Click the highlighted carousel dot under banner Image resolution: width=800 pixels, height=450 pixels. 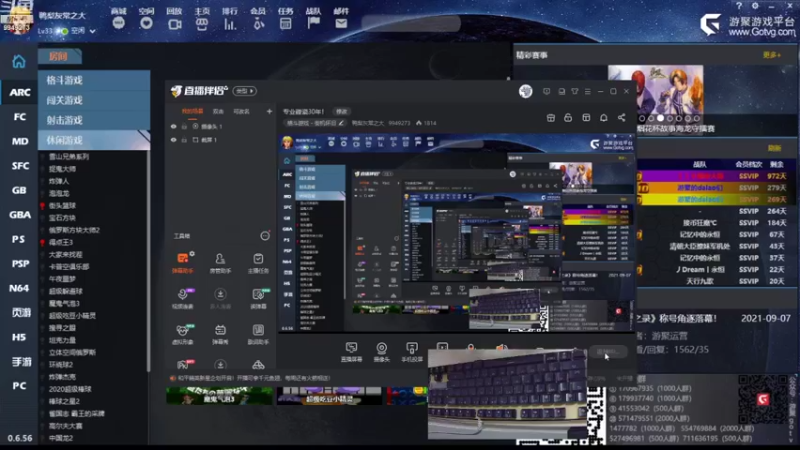660,118
